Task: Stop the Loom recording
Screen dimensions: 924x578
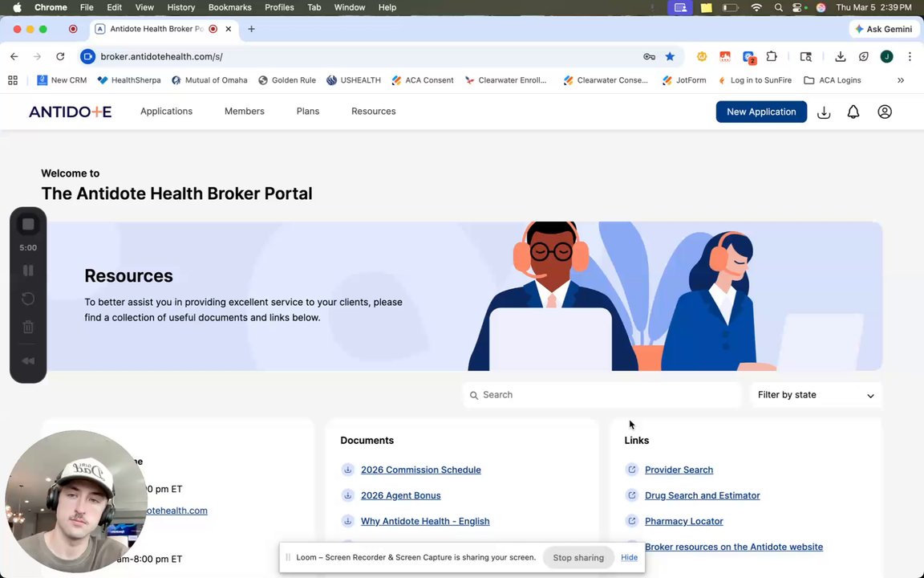Action: tap(28, 224)
